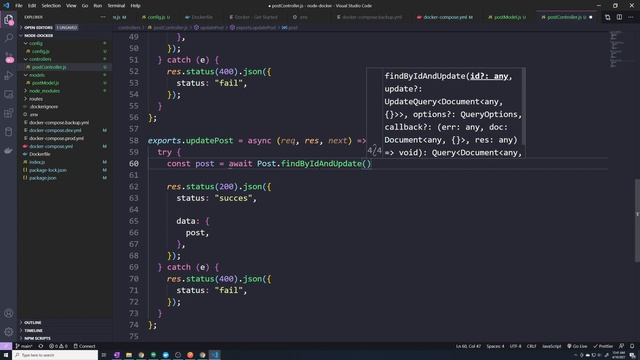
Task: Open the Docker view in activity bar
Action: (9, 151)
